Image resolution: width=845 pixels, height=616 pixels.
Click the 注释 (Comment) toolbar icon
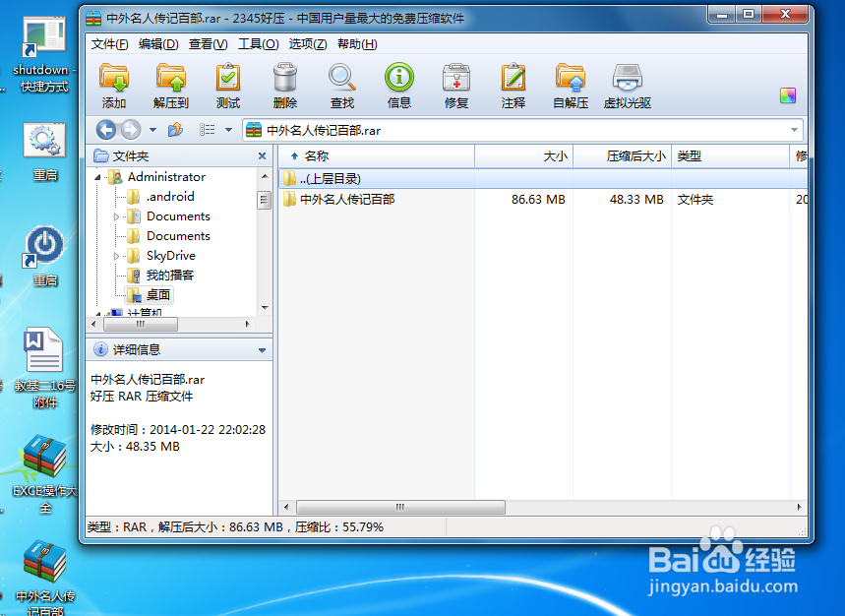pos(513,86)
